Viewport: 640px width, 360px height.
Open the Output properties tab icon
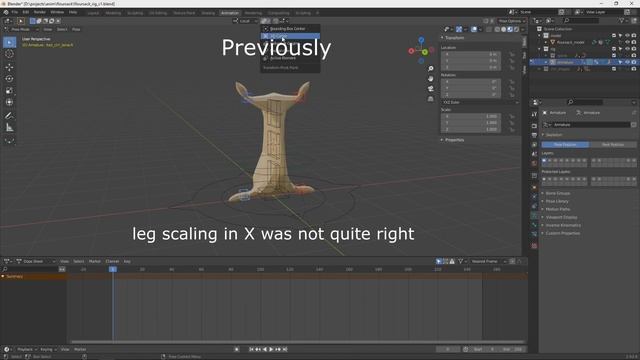click(534, 135)
